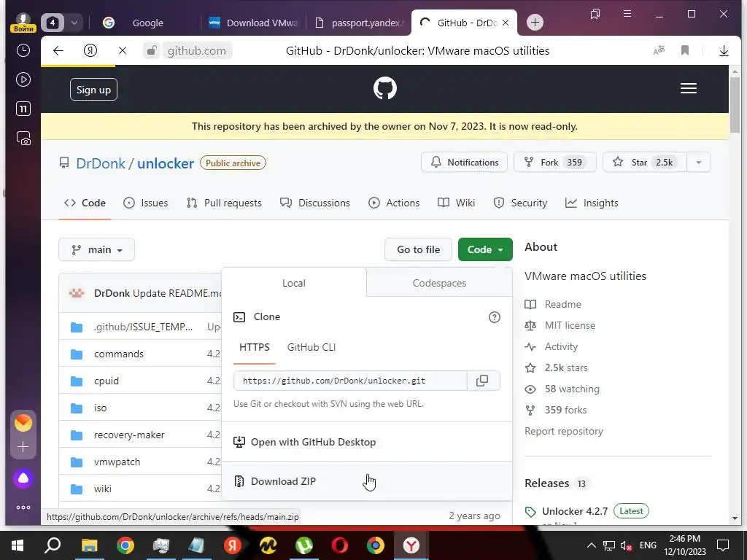
Task: Add a sidebar item with the plus icon
Action: point(23,447)
